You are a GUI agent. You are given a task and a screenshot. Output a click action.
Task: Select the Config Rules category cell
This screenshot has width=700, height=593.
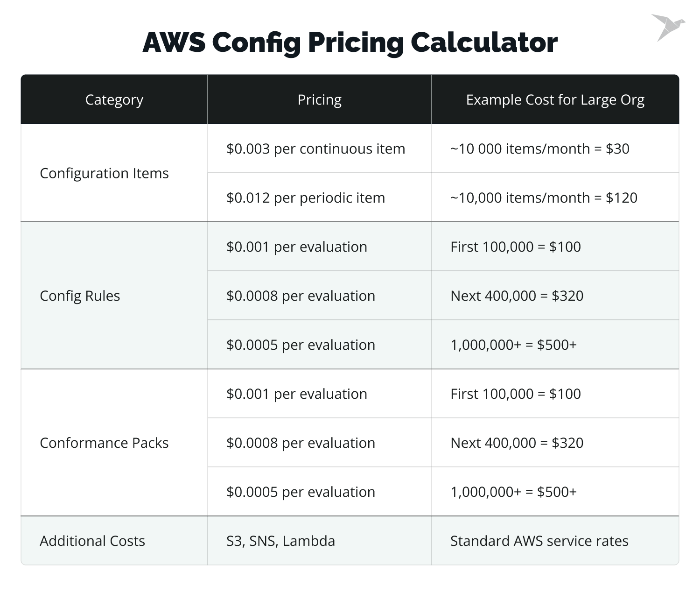pos(80,296)
